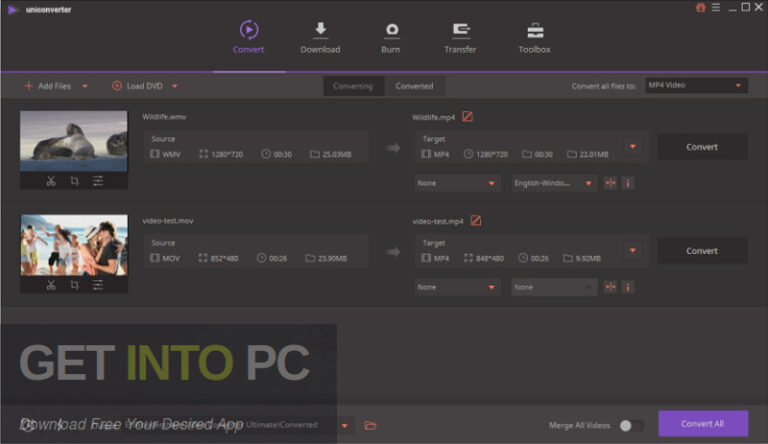Open the Download section
The height and width of the screenshot is (444, 768).
320,37
